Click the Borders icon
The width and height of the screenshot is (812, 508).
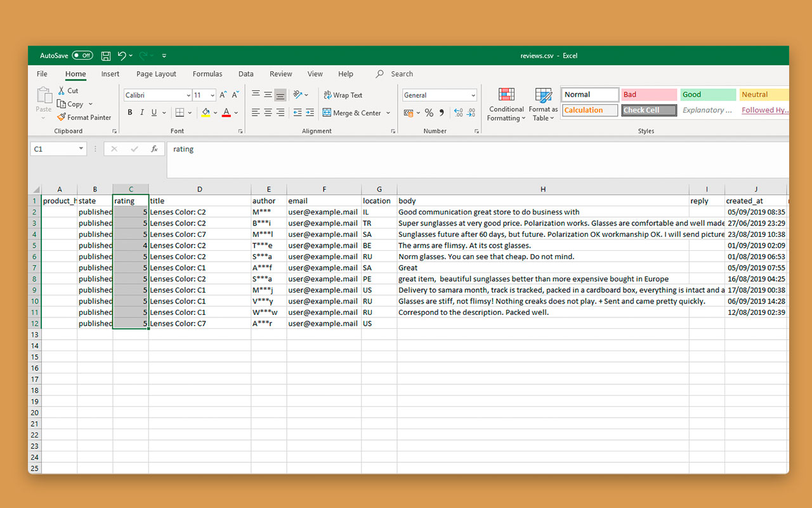(x=180, y=113)
